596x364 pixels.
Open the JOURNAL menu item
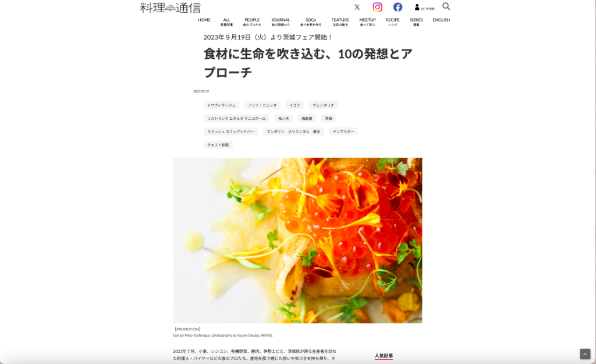click(x=281, y=22)
